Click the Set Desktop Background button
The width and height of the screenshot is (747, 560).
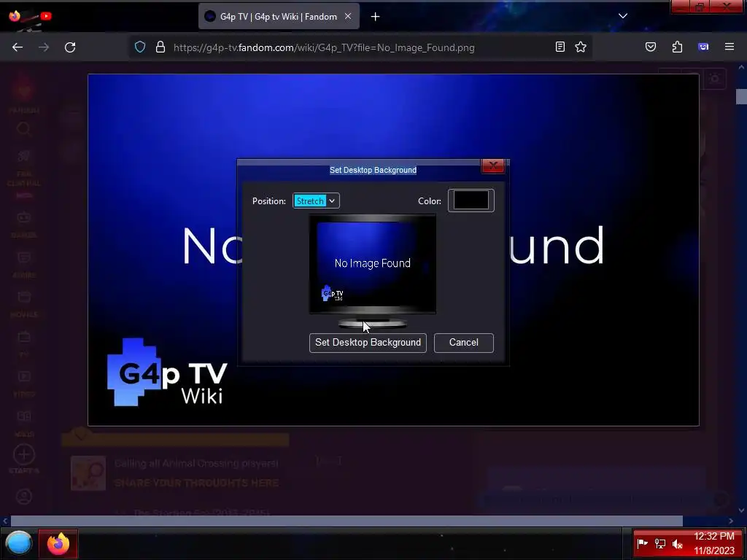coord(368,343)
